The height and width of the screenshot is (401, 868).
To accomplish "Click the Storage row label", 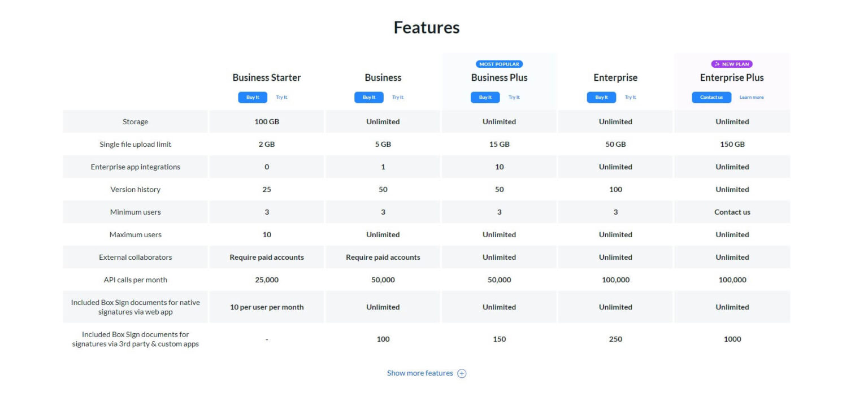I will pos(135,121).
